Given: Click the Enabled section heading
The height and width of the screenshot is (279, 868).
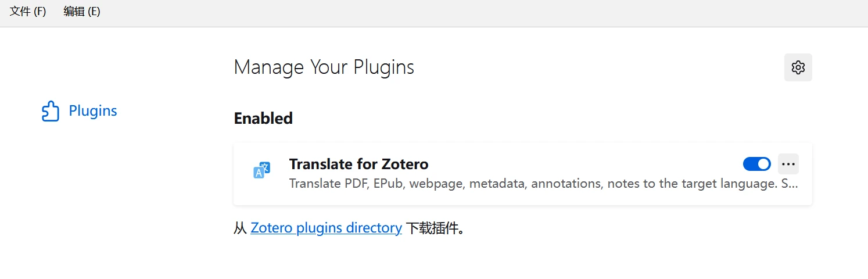Looking at the screenshot, I should [x=263, y=119].
